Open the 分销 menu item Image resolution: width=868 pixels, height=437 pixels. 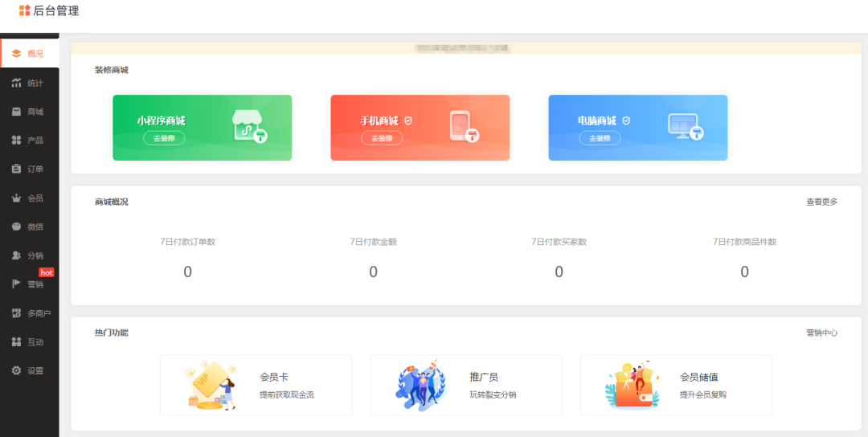point(30,255)
